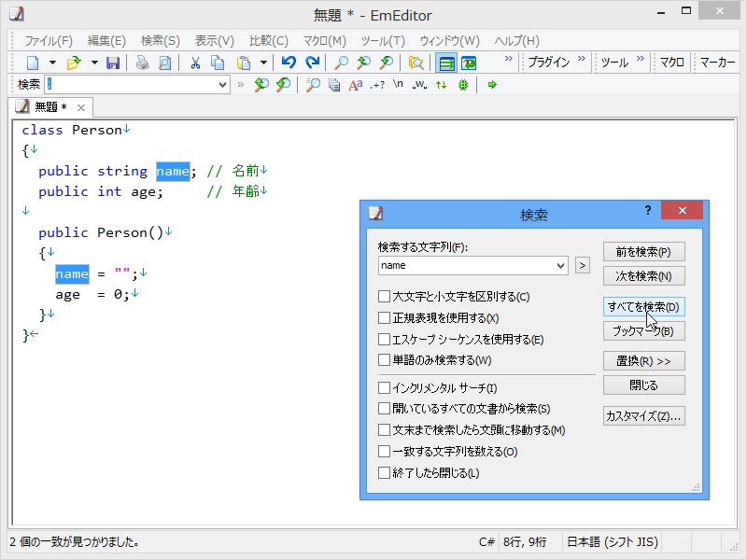747x560 pixels.
Task: Click the Print icon
Action: (x=142, y=63)
